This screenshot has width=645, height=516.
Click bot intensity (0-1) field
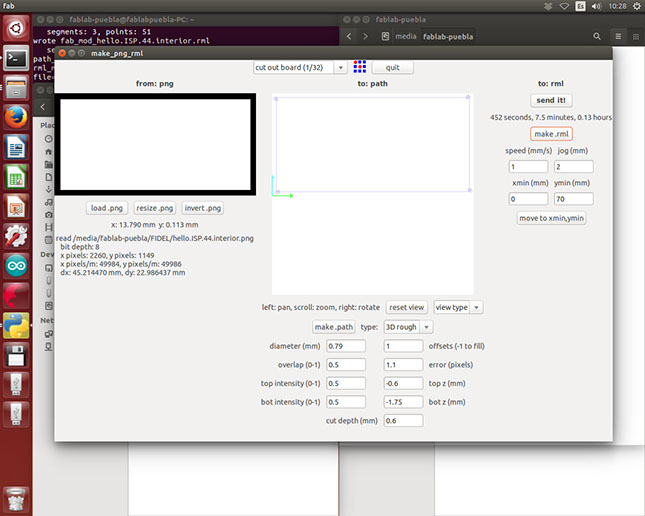pos(346,402)
